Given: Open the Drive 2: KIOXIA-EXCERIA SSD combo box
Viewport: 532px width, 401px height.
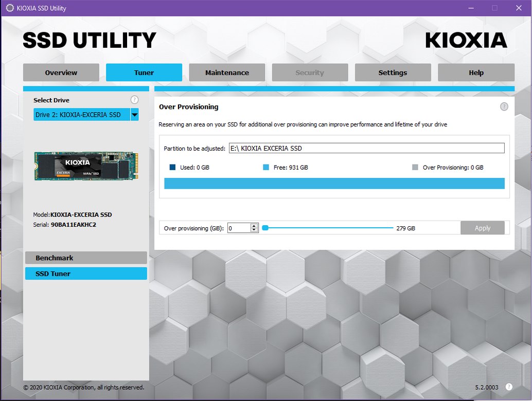Looking at the screenshot, I should [81, 115].
